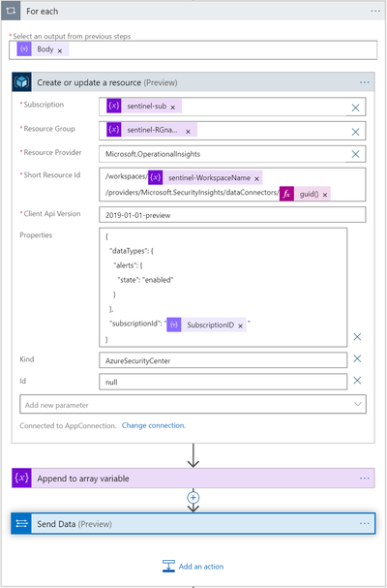Open the For each ellipsis menu
The width and height of the screenshot is (387, 588).
click(375, 12)
